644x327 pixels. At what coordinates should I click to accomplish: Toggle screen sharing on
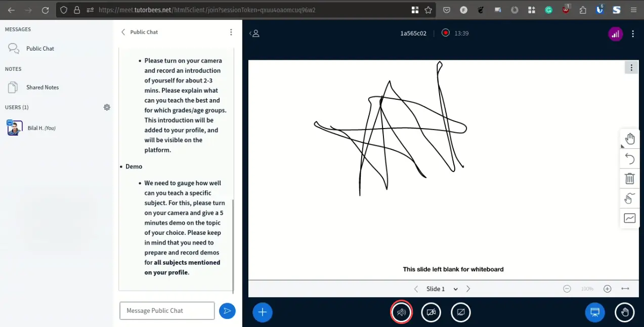click(x=461, y=312)
